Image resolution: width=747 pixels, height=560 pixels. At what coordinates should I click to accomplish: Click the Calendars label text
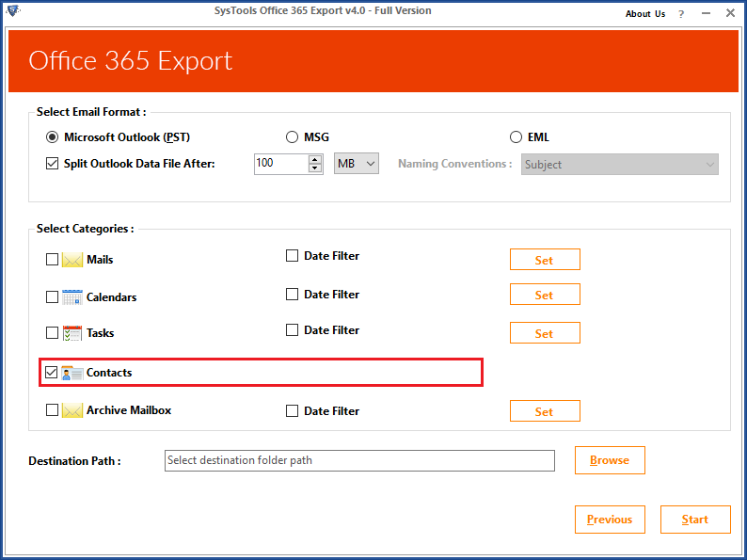click(111, 296)
